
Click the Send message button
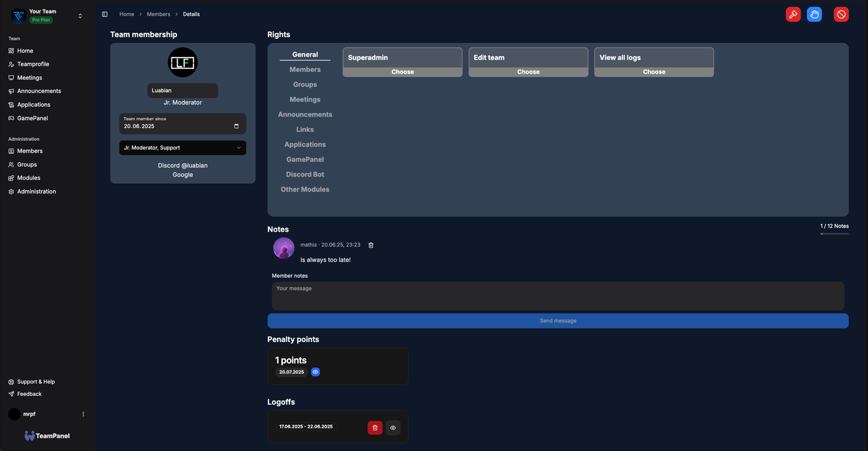(557, 320)
